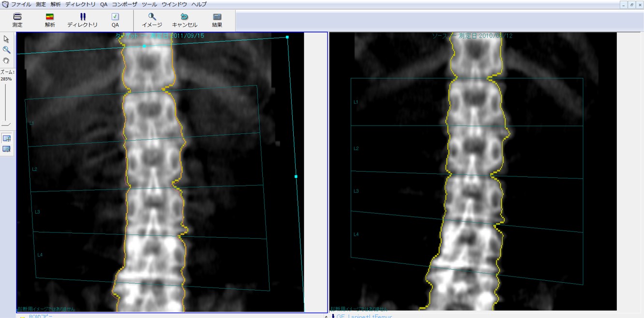644x318 pixels.
Task: Click the upper ROI tool icon below zoom slider
Action: pos(7,138)
